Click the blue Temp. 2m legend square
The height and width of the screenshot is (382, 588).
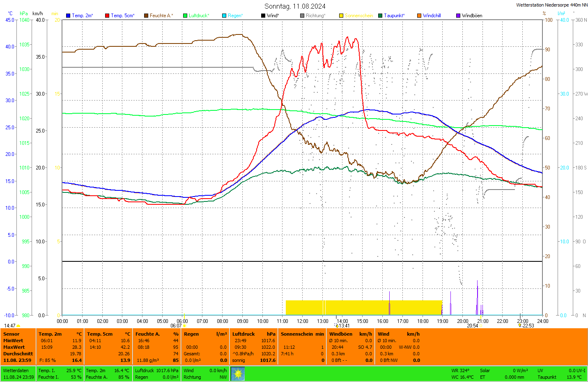(68, 16)
